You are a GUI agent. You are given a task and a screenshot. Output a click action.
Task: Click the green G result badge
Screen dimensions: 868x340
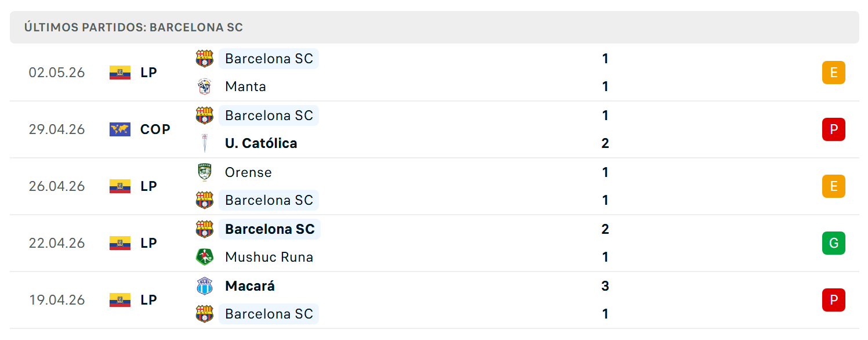click(x=833, y=243)
